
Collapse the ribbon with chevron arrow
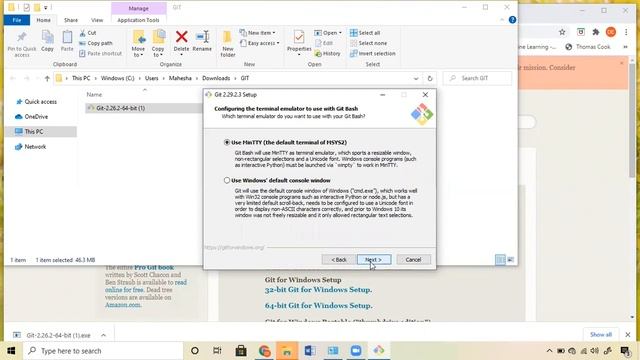502,20
